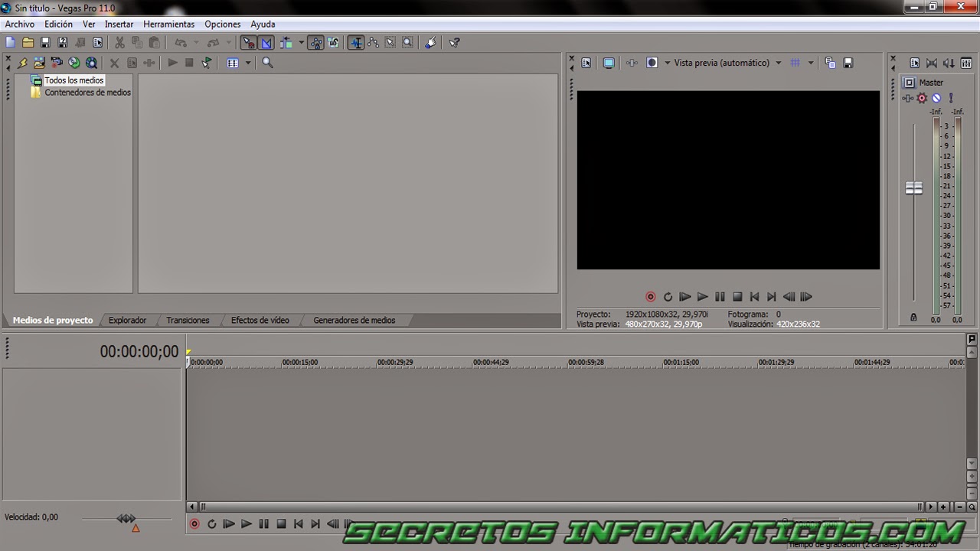The image size is (980, 551).
Task: Copy preview snapshot to clipboard
Action: 830,63
